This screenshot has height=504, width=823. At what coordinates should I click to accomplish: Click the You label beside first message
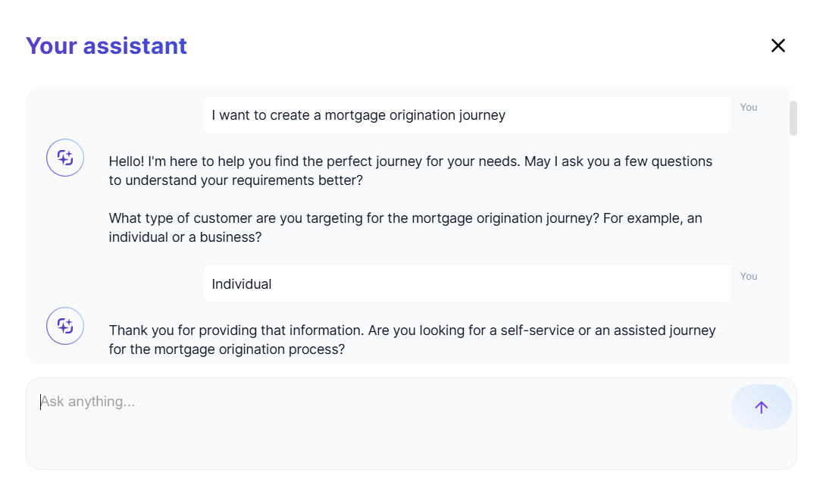[749, 108]
